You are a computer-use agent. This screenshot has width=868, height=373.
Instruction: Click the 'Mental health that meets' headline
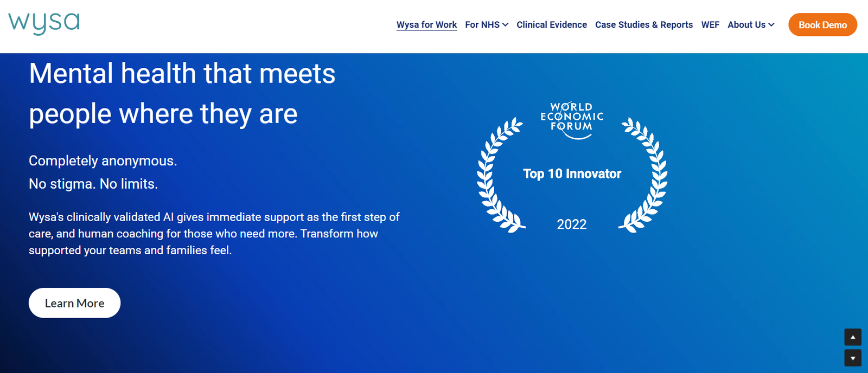pyautogui.click(x=182, y=74)
